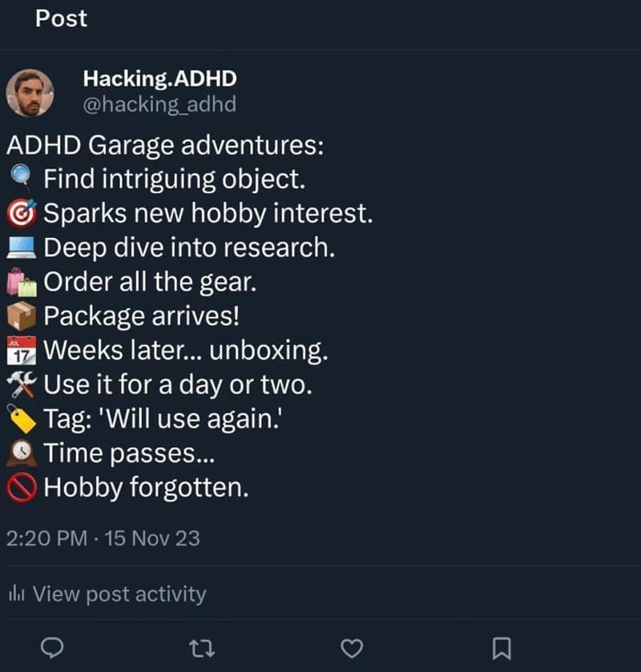Click the laptop emoji
This screenshot has height=672, width=641.
click(x=22, y=247)
